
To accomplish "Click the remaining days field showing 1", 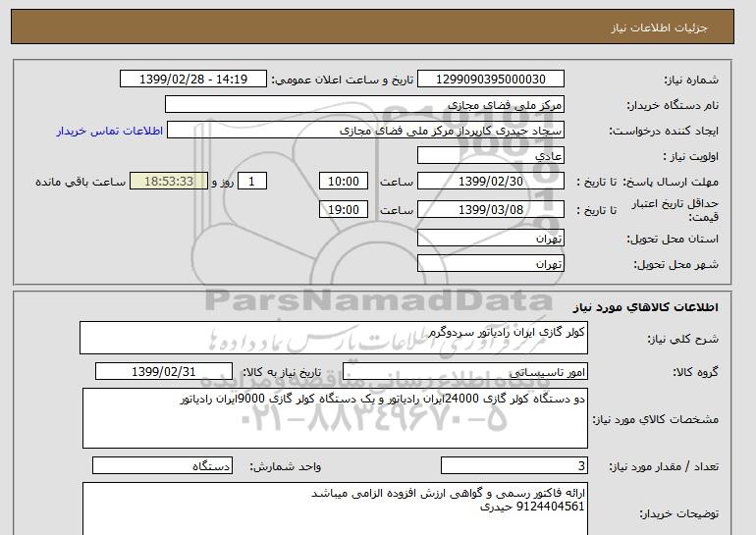I will click(251, 182).
